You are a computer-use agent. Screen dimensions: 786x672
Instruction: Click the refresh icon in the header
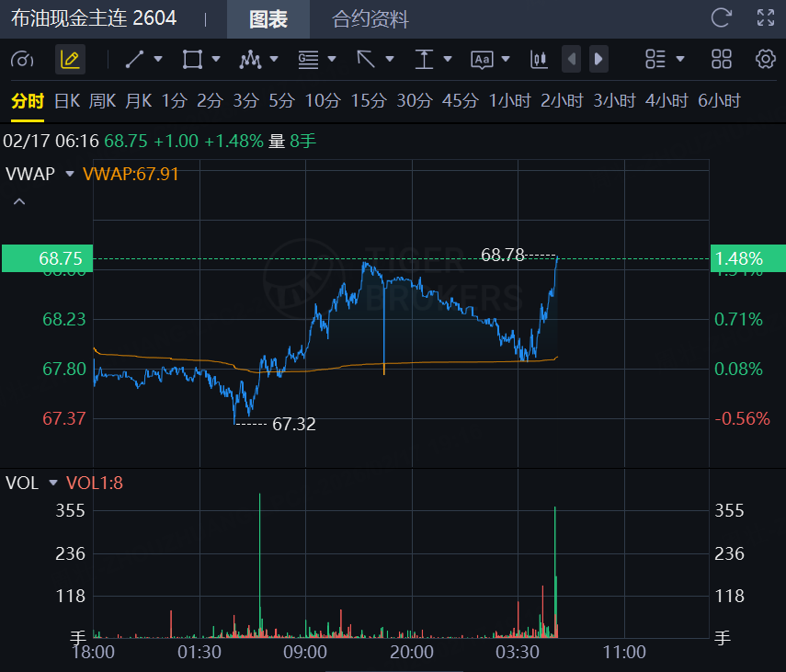tap(722, 17)
